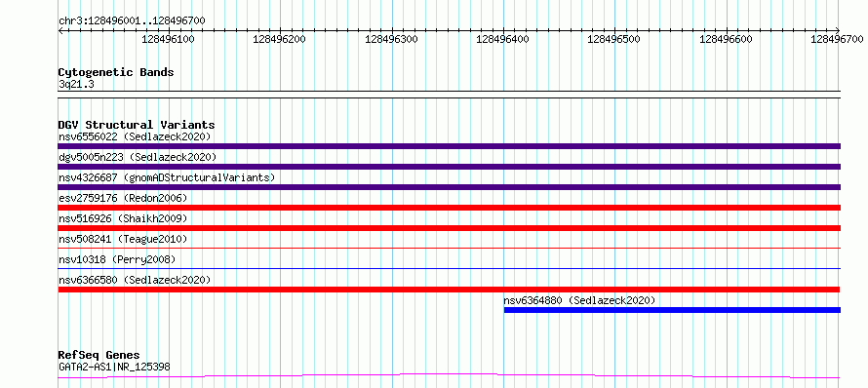Click the purple bar for nsv6556022

449,146
